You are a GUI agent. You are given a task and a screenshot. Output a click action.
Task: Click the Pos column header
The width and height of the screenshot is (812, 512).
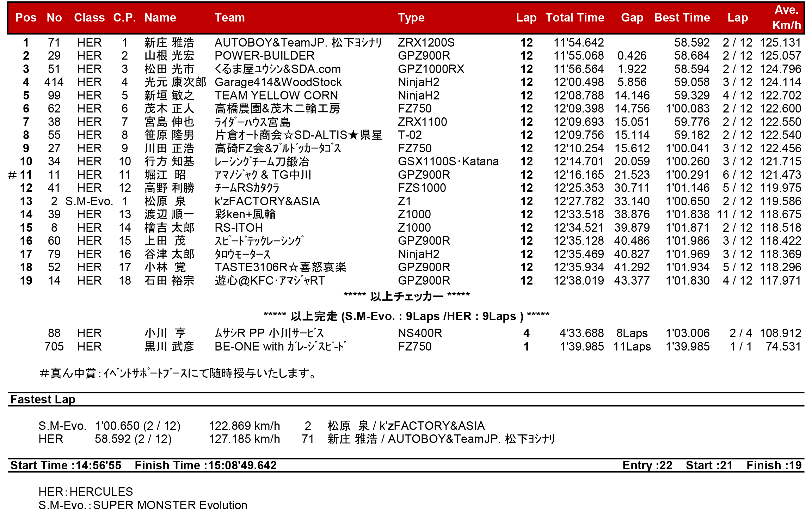[26, 18]
